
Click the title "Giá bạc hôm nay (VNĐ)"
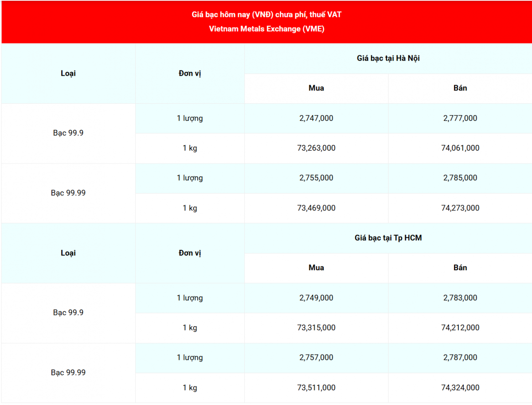[266, 15]
